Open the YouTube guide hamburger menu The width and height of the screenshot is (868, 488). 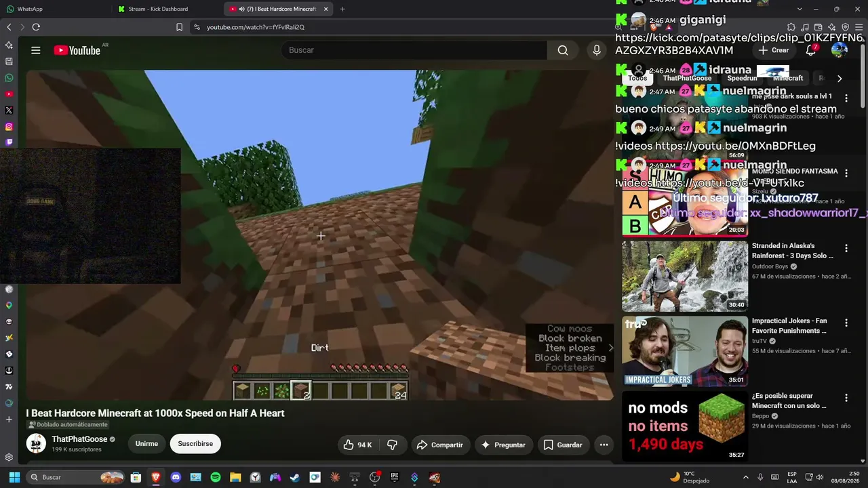coord(36,50)
